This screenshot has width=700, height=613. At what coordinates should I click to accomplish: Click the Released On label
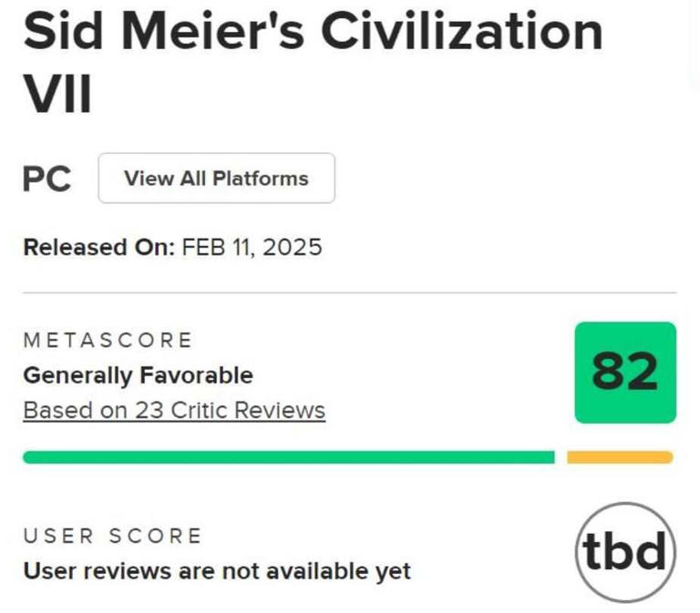coord(98,247)
